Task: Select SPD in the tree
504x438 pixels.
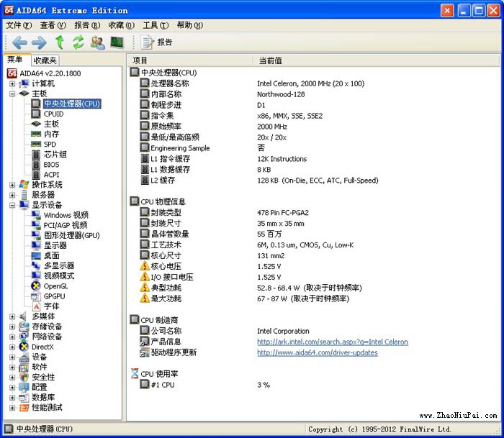Action: pos(50,144)
